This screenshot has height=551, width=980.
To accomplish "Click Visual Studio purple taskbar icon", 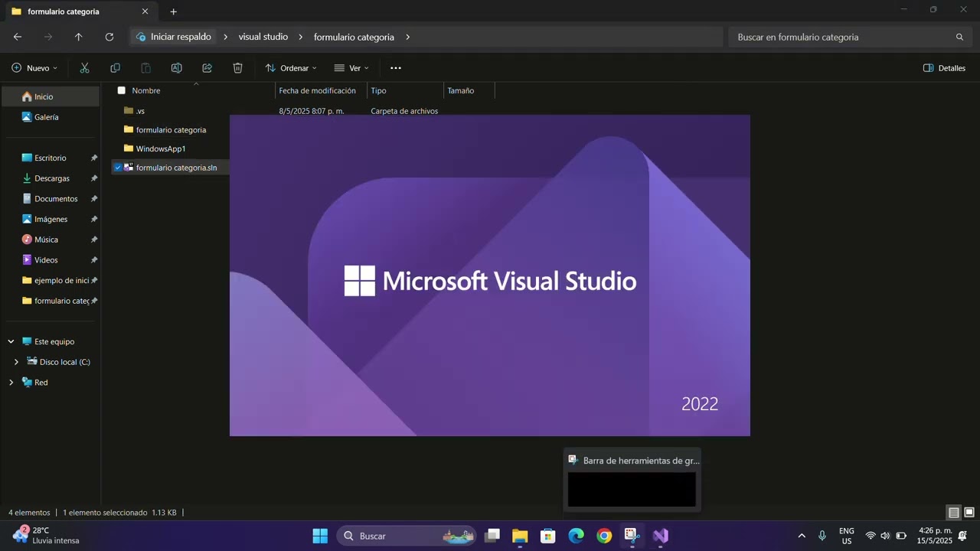I will [661, 536].
